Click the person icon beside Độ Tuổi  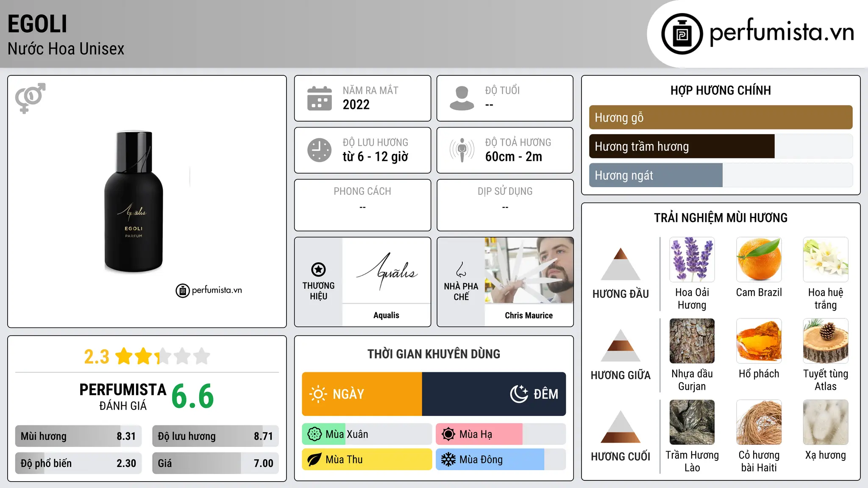pyautogui.click(x=462, y=98)
